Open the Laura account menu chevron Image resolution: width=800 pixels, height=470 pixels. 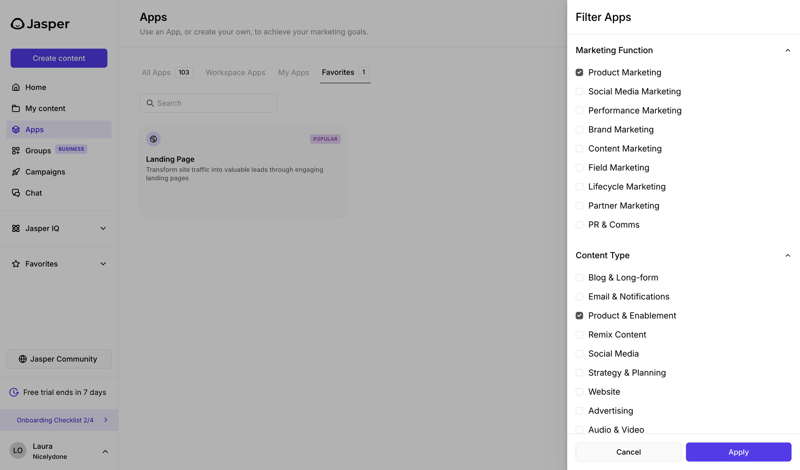(105, 452)
